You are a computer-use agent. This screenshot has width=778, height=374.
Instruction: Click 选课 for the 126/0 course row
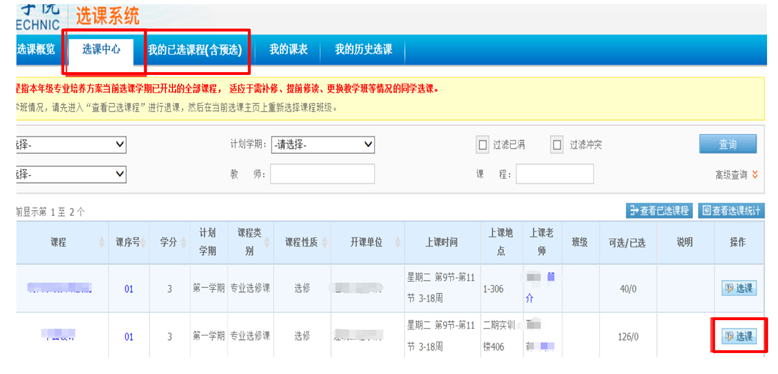739,336
